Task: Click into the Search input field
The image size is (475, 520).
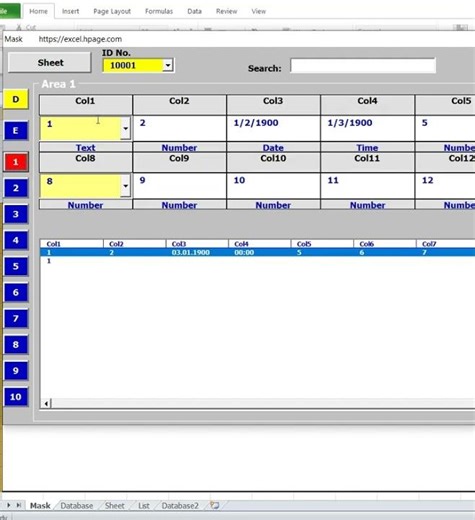Action: pyautogui.click(x=363, y=66)
